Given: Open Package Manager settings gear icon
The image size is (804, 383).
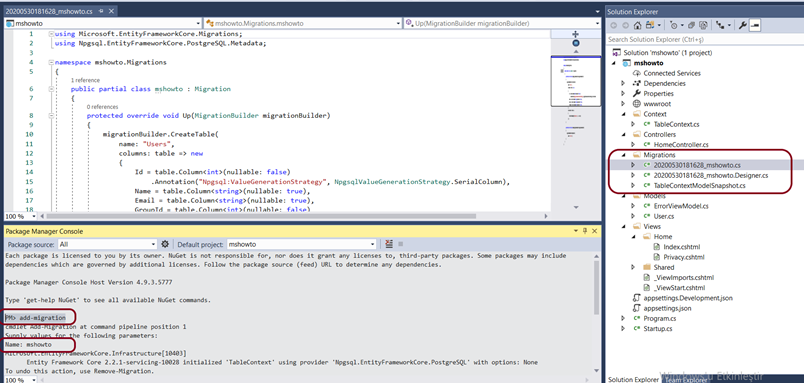Looking at the screenshot, I should (165, 244).
